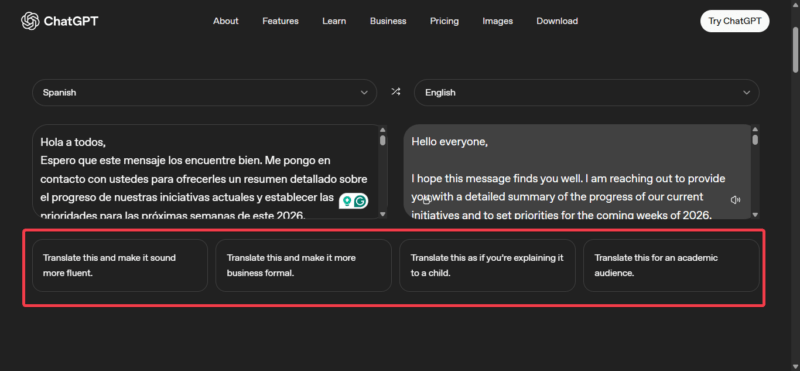This screenshot has height=371, width=800.
Task: Open the Images menu item
Action: [x=497, y=21]
